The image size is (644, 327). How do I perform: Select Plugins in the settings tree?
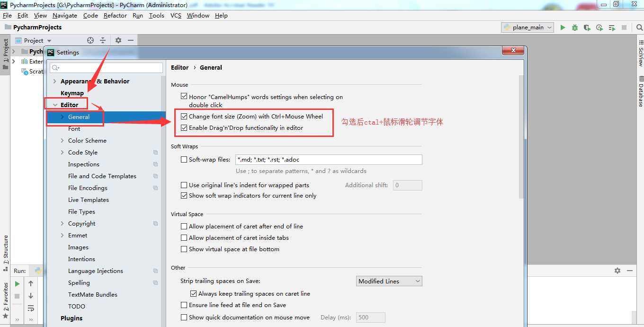tap(72, 318)
